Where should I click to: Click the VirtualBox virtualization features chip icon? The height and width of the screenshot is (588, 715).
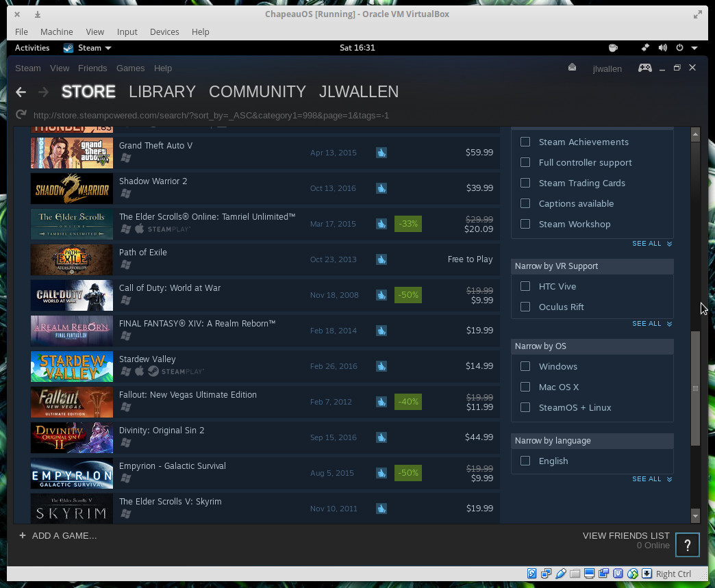point(618,574)
